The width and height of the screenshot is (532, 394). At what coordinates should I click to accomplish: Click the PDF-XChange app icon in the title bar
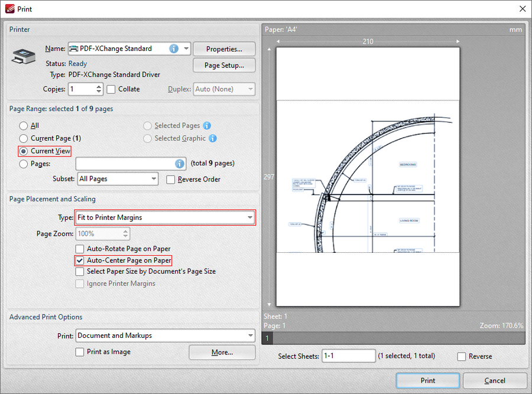click(x=10, y=9)
